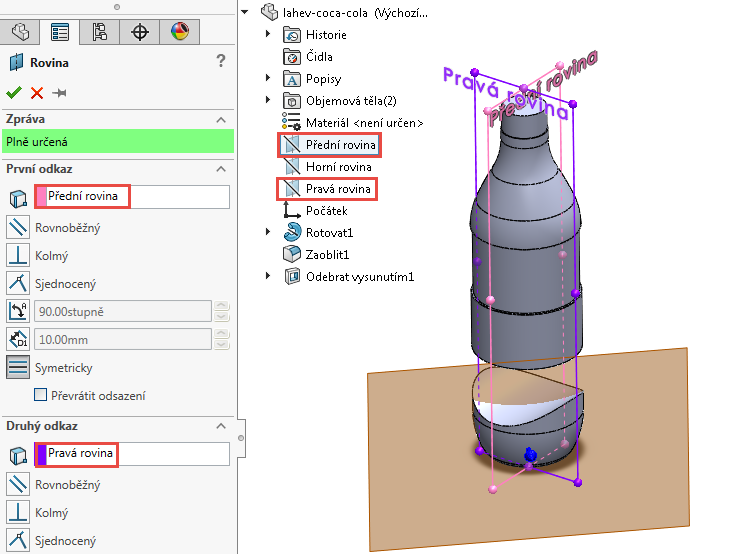Select the Přední rovina plane icon
Image resolution: width=750 pixels, height=554 pixels.
point(291,144)
